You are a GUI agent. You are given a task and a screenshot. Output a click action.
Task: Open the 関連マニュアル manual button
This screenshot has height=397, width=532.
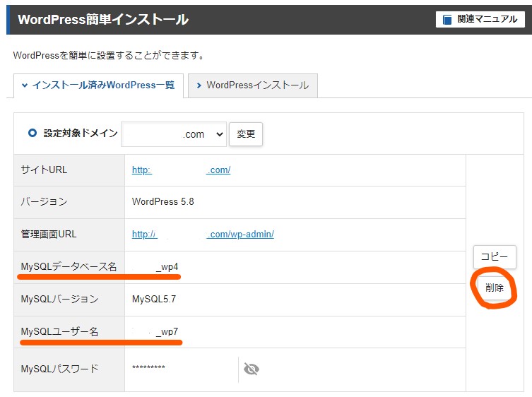pos(480,19)
